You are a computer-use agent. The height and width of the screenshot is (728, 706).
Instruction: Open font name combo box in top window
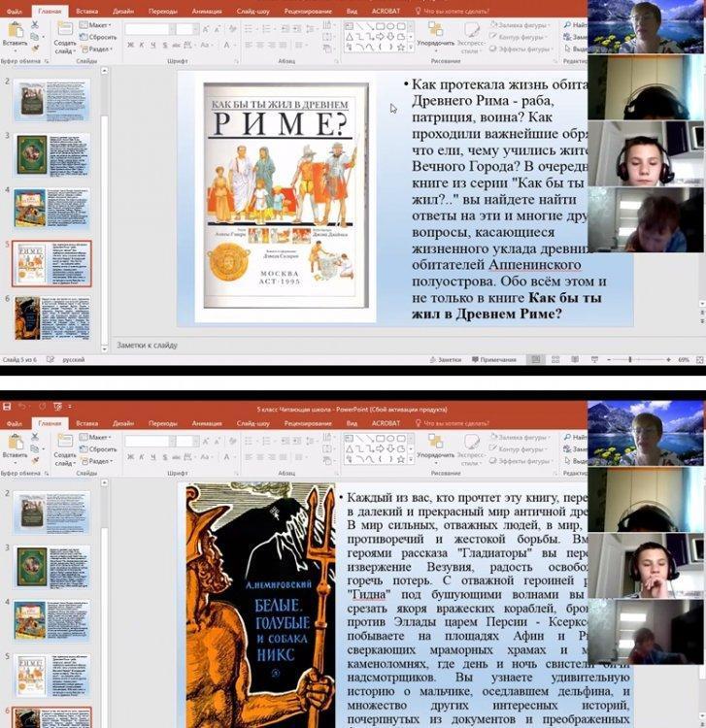(151, 29)
